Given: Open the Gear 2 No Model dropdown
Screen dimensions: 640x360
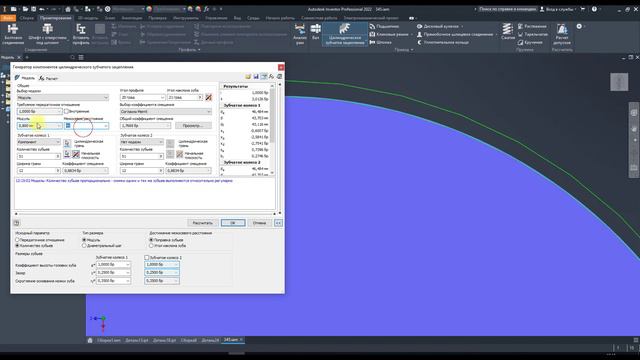Looking at the screenshot, I should [x=142, y=142].
